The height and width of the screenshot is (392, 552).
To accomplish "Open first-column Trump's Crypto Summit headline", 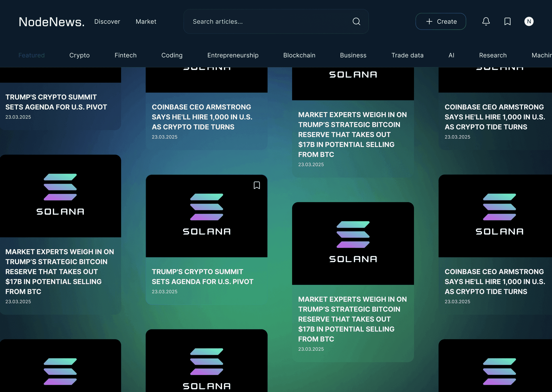I will (56, 102).
